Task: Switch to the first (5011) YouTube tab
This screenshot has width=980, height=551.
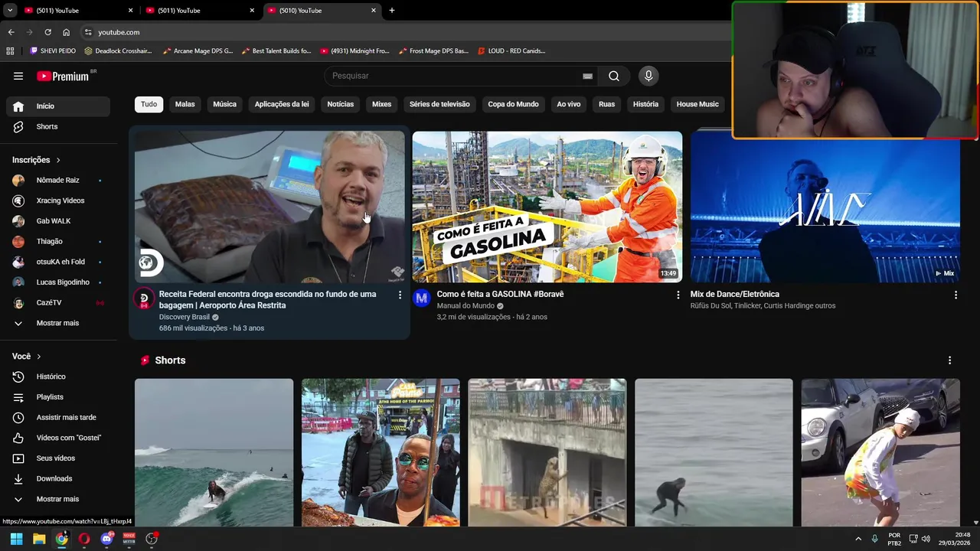Action: point(77,11)
